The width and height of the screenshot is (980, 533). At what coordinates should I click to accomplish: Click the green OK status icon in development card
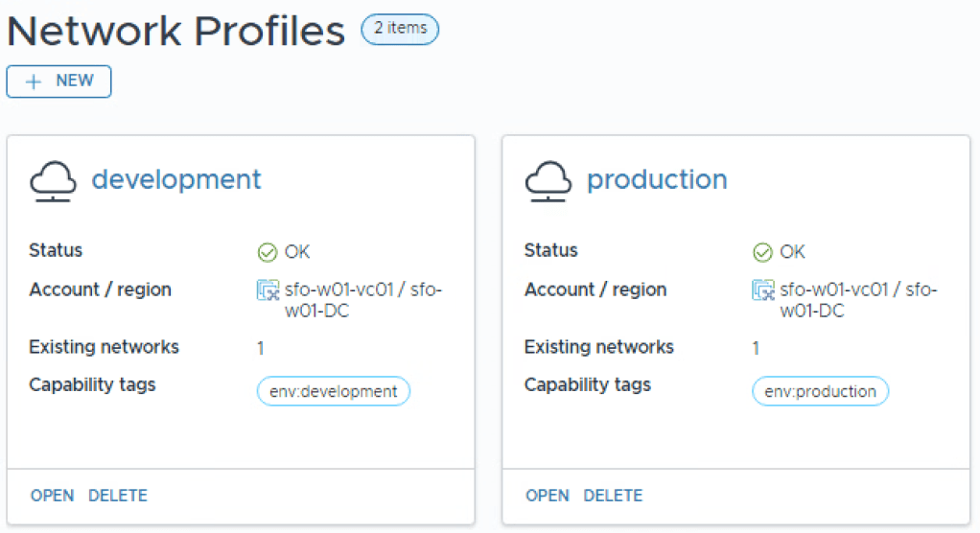[268, 252]
